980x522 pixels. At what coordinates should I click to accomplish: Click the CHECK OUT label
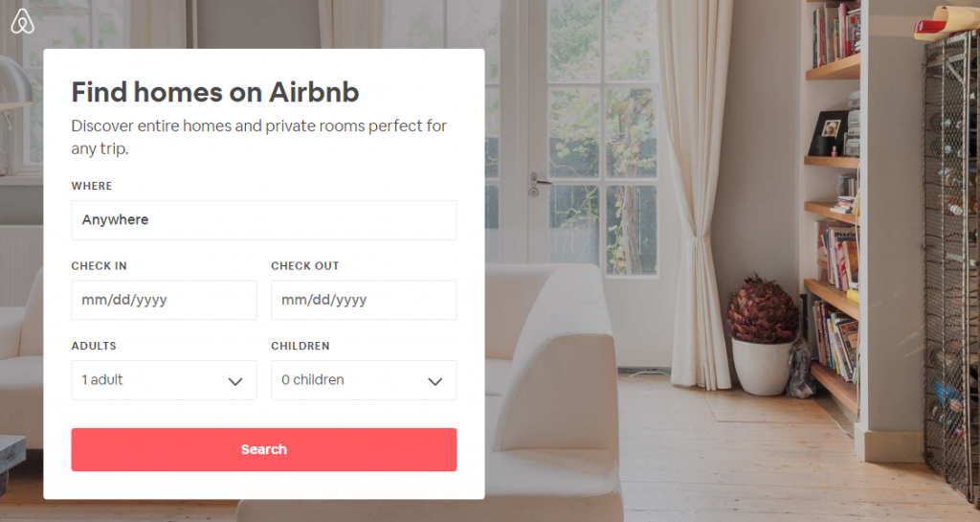click(304, 266)
